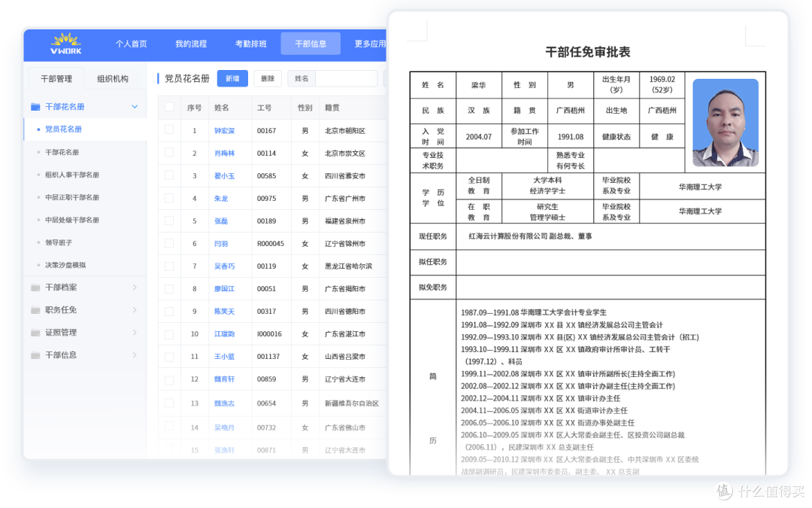Open the 我的流程 top menu

[190, 44]
